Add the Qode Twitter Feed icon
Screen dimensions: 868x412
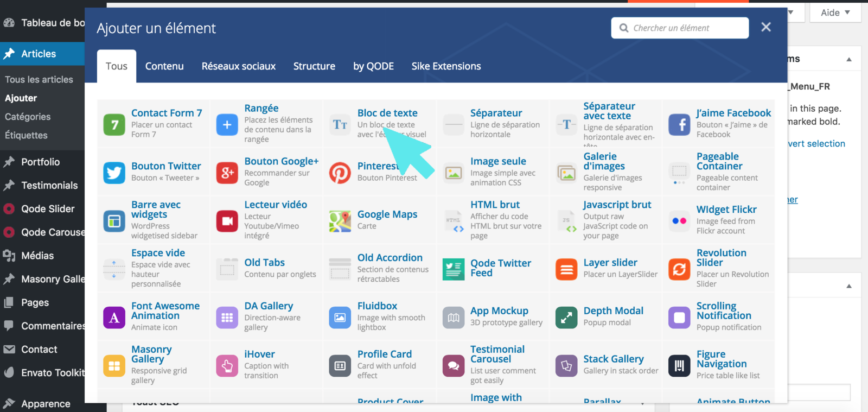pyautogui.click(x=454, y=269)
